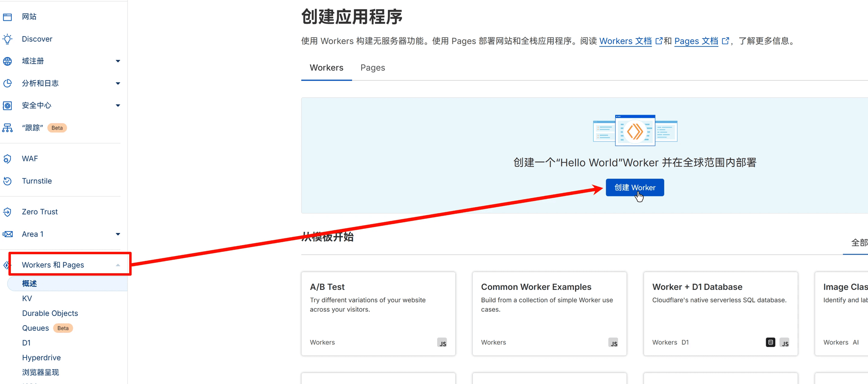Viewport: 868px width, 384px height.
Task: Click the 创建 Worker button
Action: click(x=634, y=188)
